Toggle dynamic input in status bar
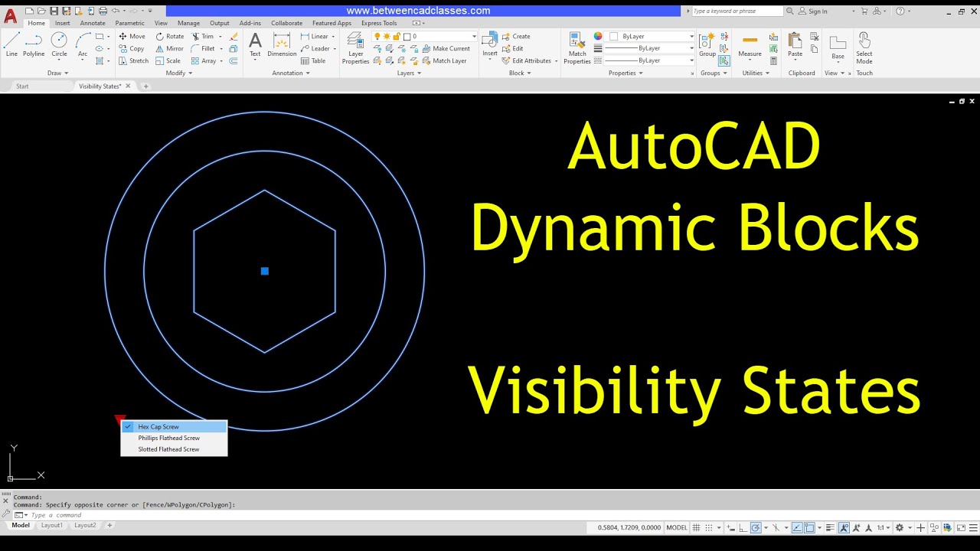980x551 pixels. [x=730, y=527]
